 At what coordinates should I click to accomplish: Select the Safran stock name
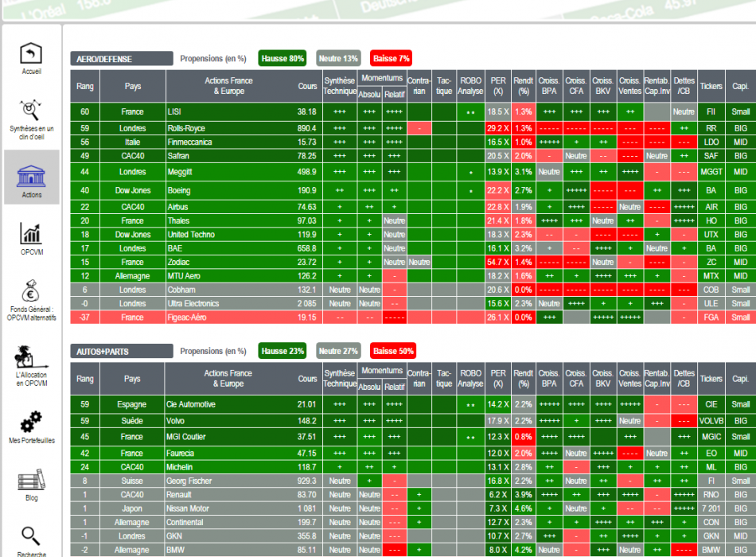click(178, 156)
